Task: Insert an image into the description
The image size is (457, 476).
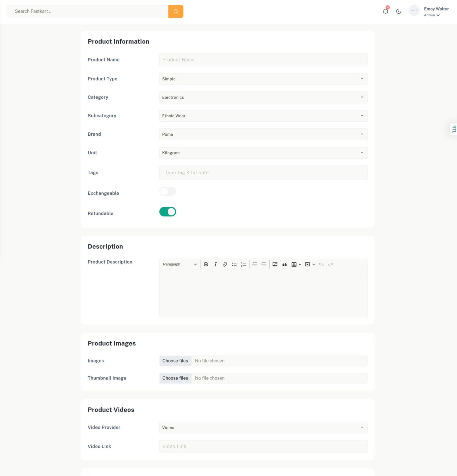Action: [275, 264]
